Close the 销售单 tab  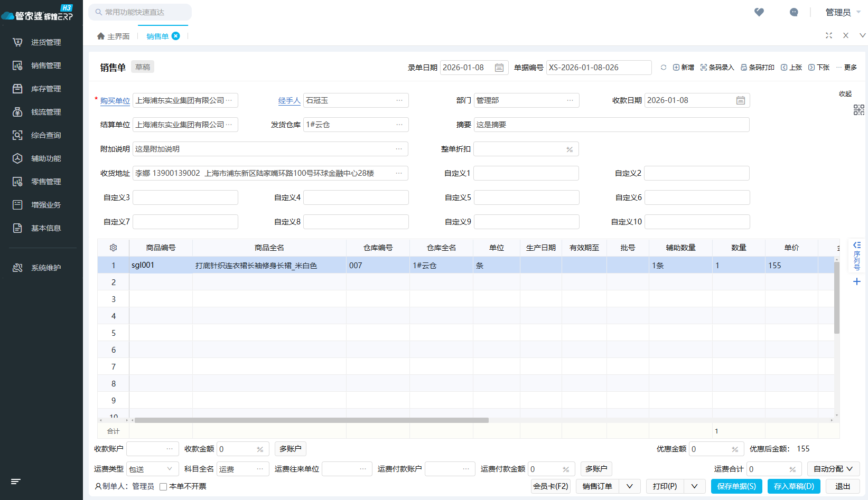point(176,36)
